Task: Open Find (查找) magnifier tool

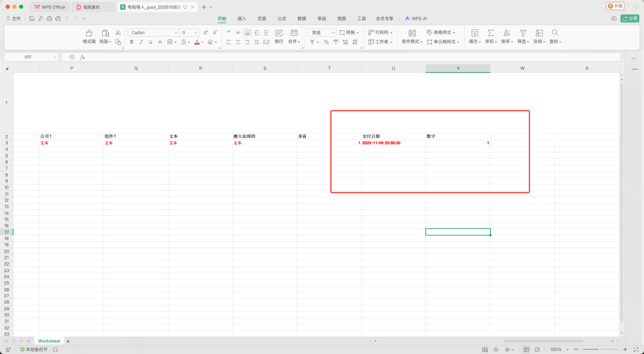Action: pyautogui.click(x=555, y=33)
